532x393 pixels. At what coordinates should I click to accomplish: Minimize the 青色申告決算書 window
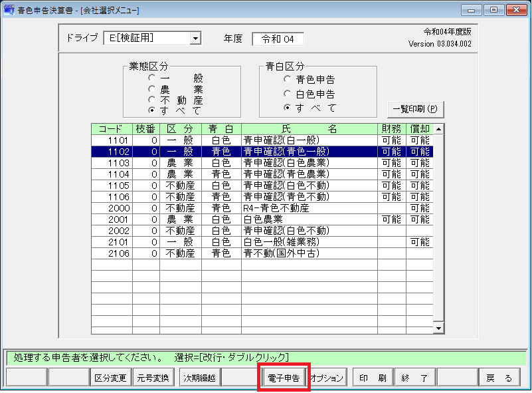coord(471,10)
